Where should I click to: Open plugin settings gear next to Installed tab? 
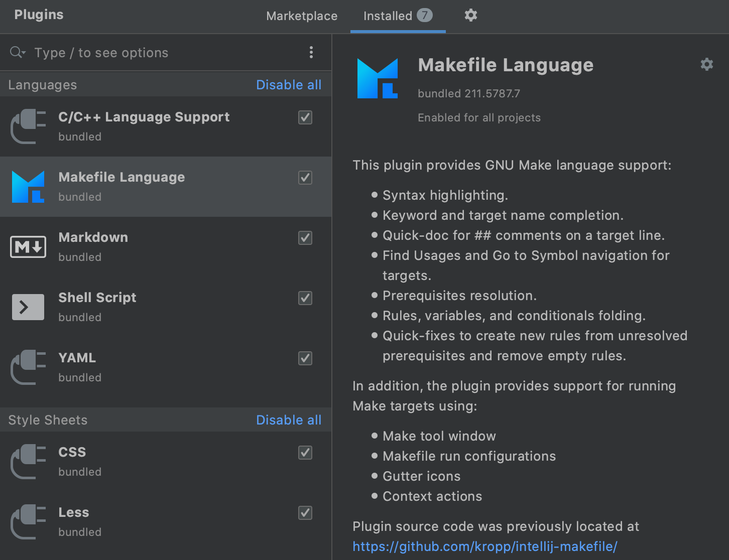point(470,15)
